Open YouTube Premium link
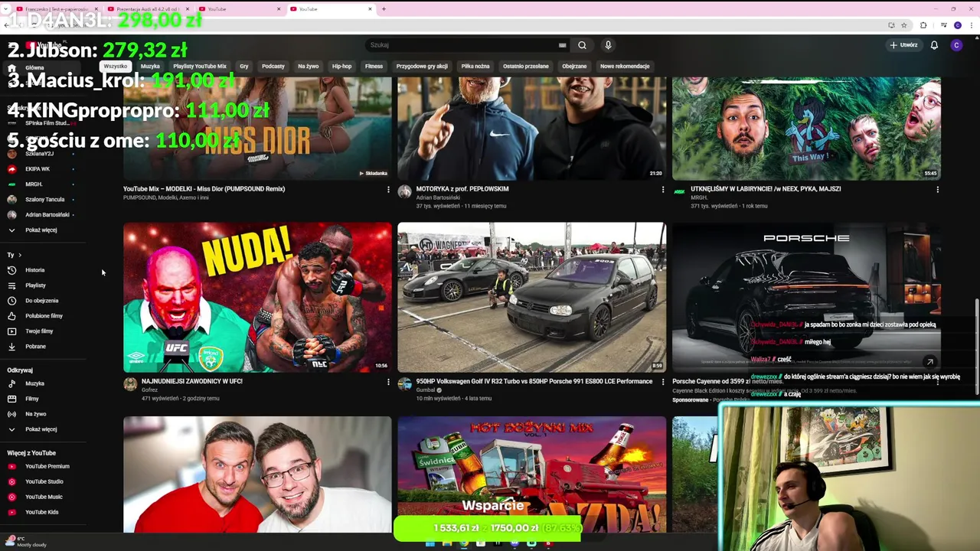This screenshot has height=551, width=980. (x=47, y=466)
